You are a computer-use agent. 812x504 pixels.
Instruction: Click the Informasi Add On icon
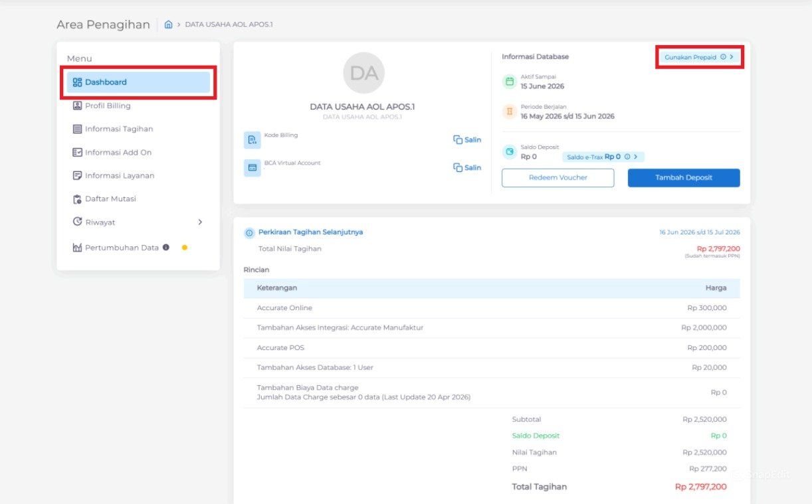click(x=77, y=152)
